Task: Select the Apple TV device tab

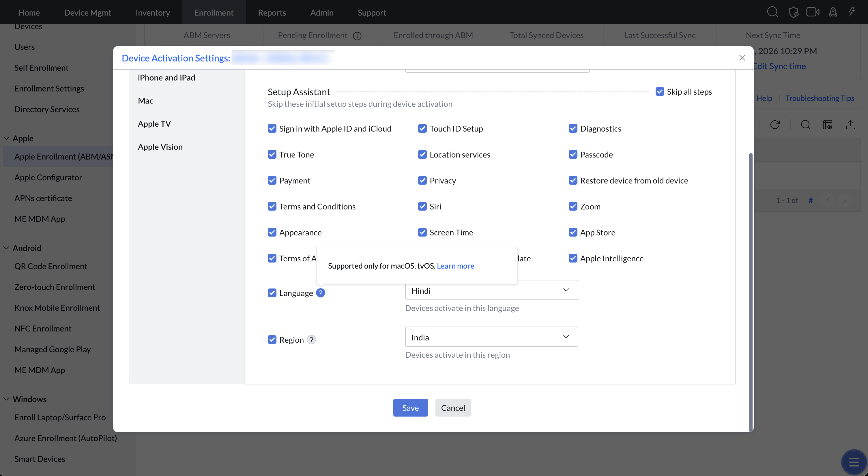Action: 154,124
